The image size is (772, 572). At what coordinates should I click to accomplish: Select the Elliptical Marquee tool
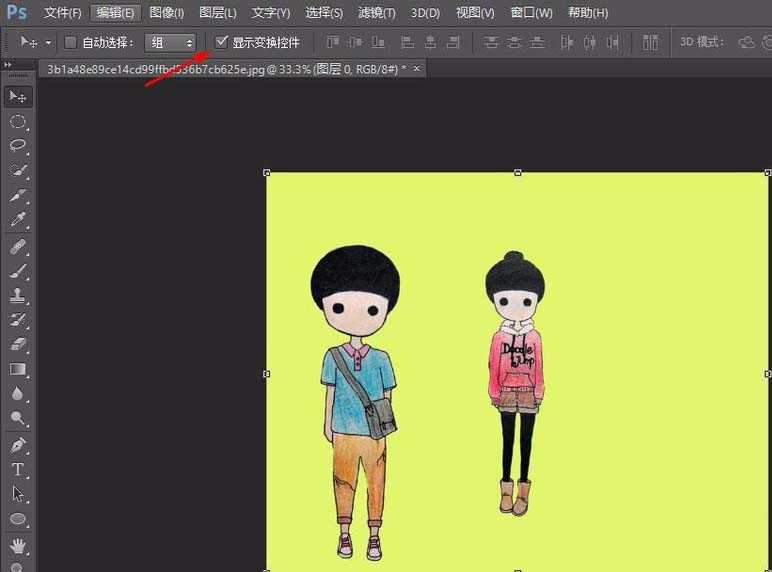click(18, 122)
